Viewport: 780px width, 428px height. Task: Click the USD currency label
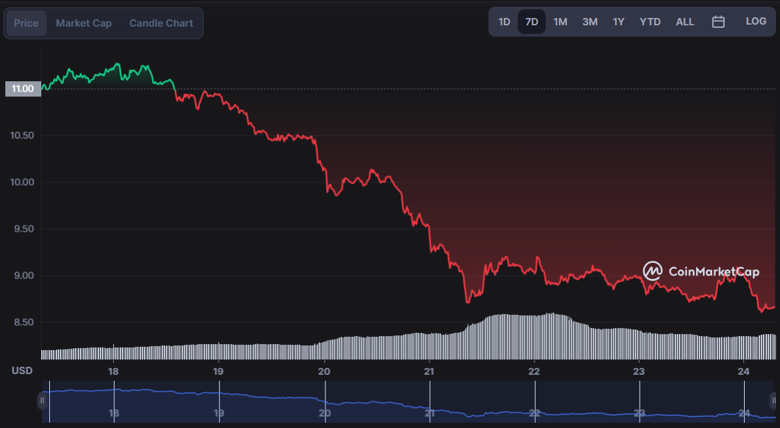click(21, 371)
